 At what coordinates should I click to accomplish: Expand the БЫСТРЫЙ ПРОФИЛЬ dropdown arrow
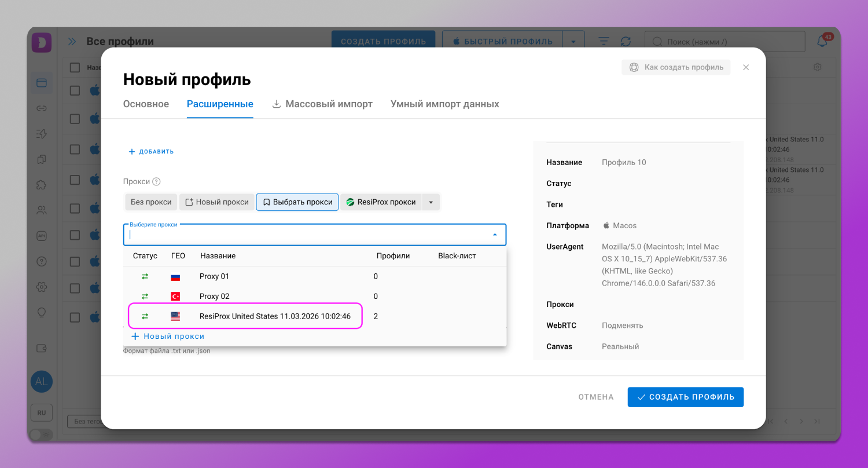[x=573, y=41]
